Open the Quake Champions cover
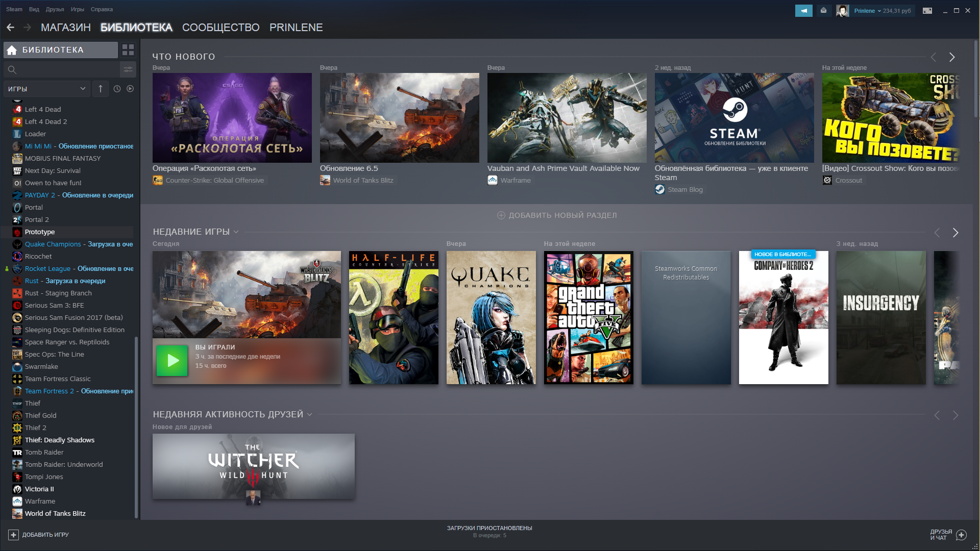Viewport: 980px width, 551px height. [x=491, y=317]
